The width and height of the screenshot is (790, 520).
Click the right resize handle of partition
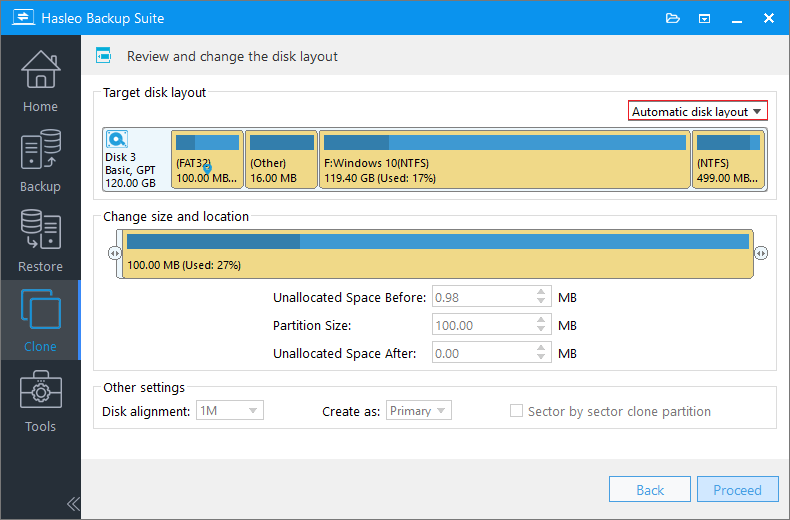tap(761, 253)
